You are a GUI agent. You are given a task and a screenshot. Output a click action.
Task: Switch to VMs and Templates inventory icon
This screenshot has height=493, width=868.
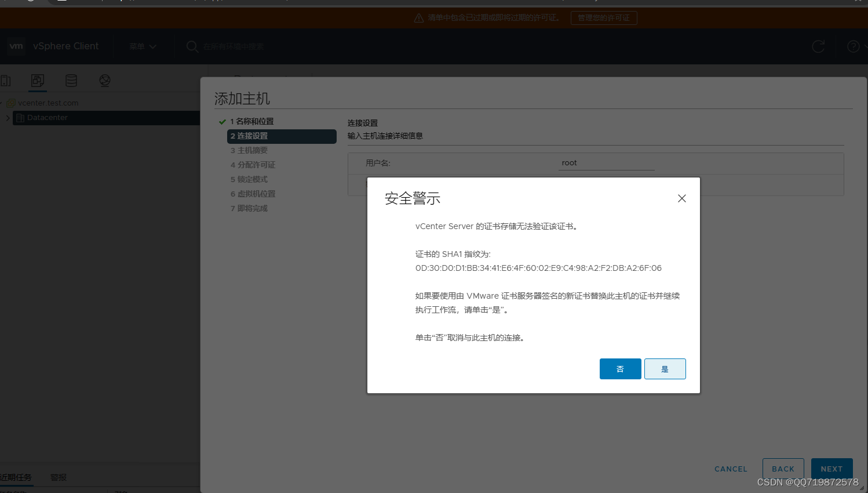tap(38, 81)
